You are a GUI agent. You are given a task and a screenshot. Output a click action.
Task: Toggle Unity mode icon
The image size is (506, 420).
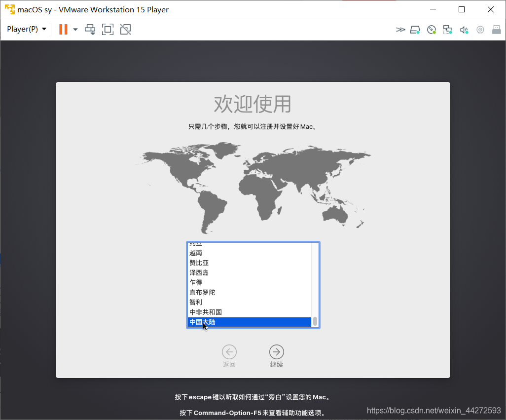[x=125, y=30]
